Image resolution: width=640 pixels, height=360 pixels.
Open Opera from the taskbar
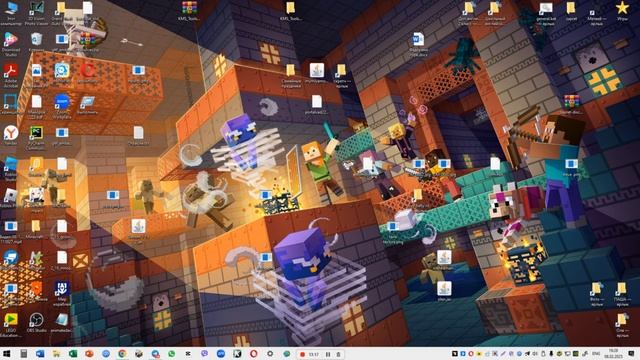[x=253, y=354]
